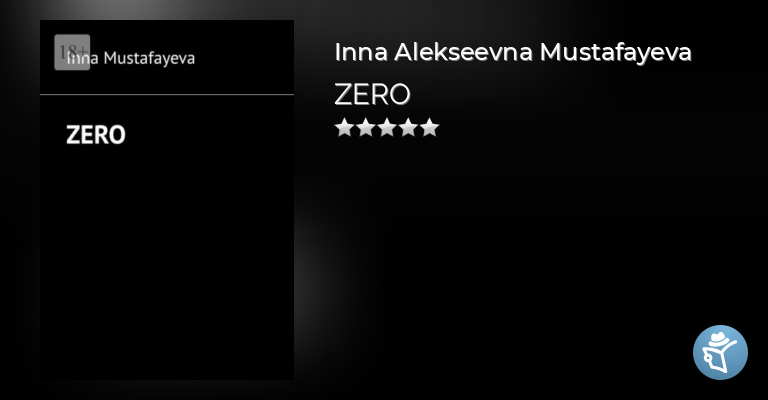Click the first name "Inna" in the heading
768x400 pixels.
pyautogui.click(x=355, y=53)
